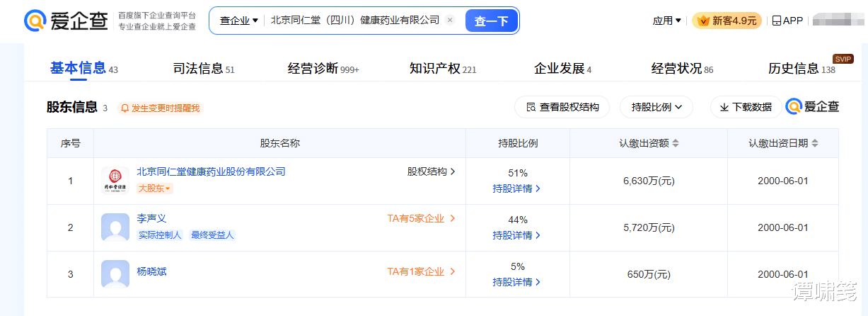Switch to the 企业发展 tab
Screen dimensions: 868x316
pos(562,69)
